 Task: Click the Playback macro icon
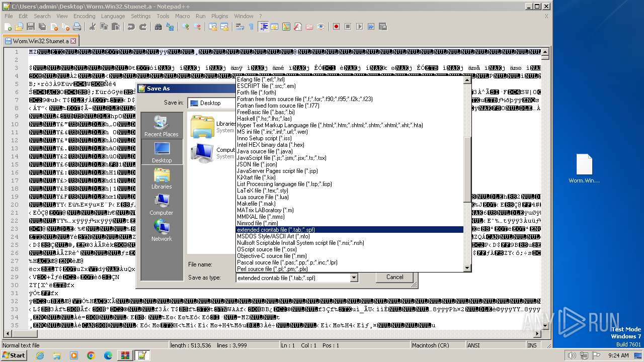pyautogui.click(x=359, y=27)
